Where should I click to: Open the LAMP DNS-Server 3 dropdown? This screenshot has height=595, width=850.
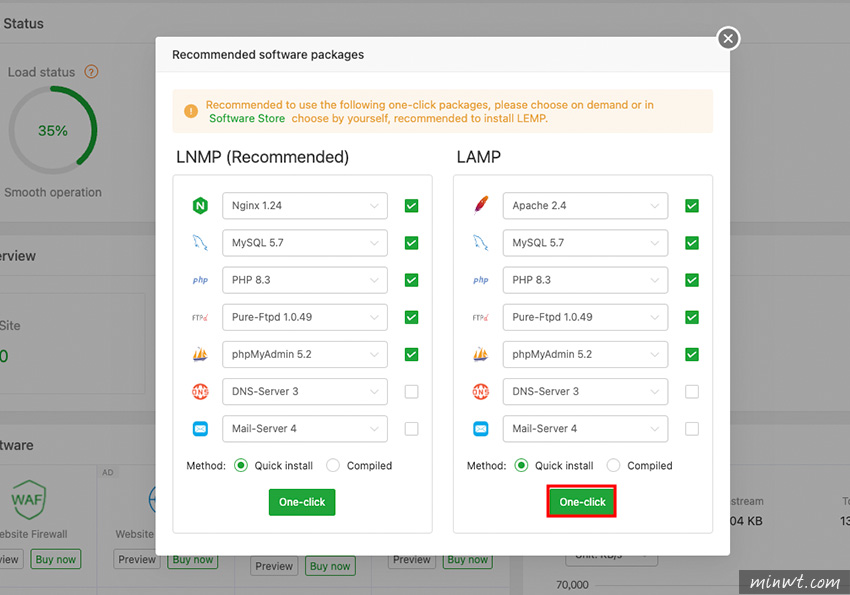[585, 392]
